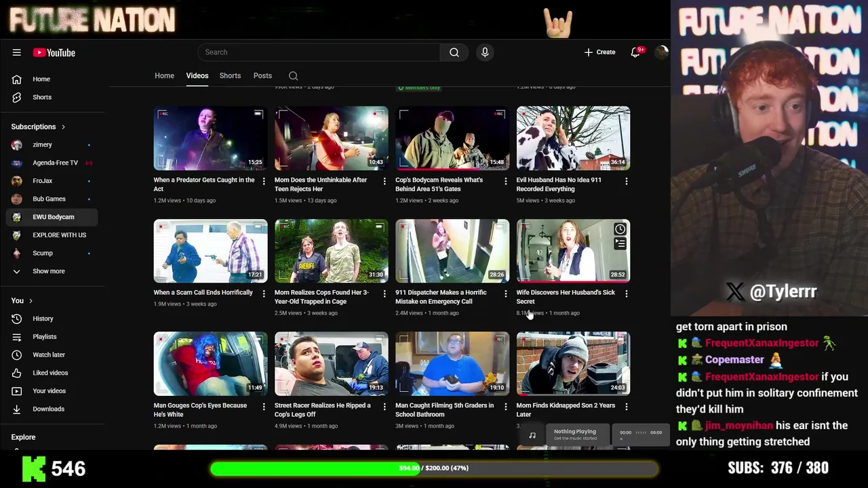868x488 pixels.
Task: Open more options for 'Mom Realizes Cops Found Her'
Action: click(384, 293)
